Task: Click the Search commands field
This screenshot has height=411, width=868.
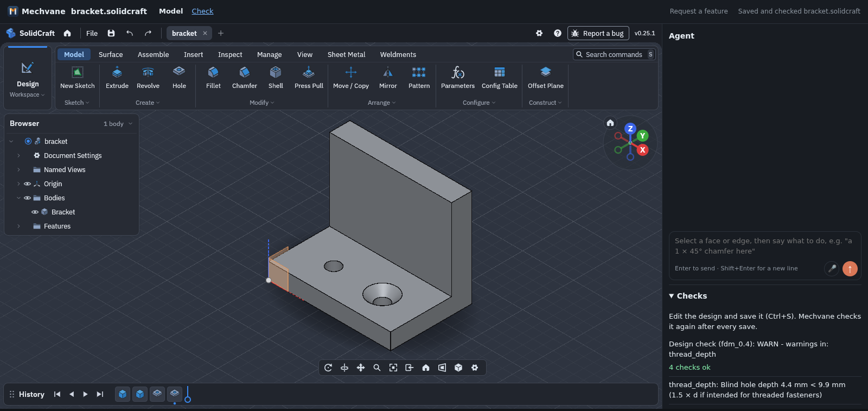Action: click(x=614, y=54)
